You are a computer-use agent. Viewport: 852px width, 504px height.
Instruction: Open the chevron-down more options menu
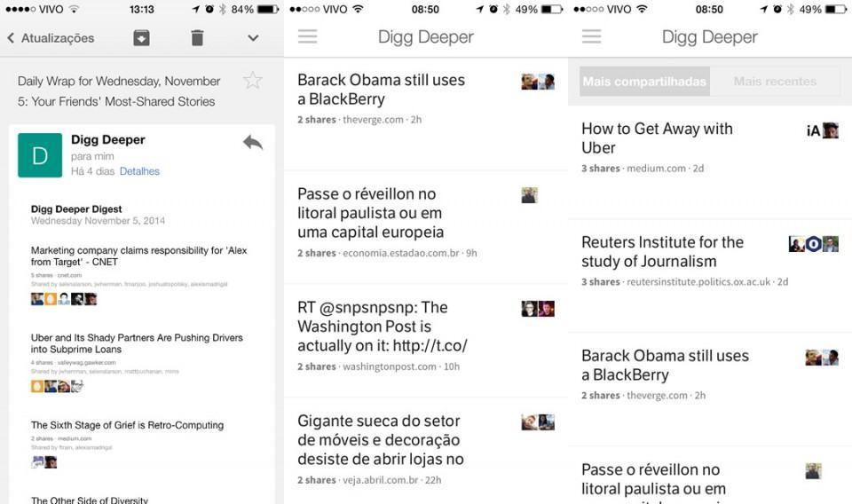coord(253,38)
